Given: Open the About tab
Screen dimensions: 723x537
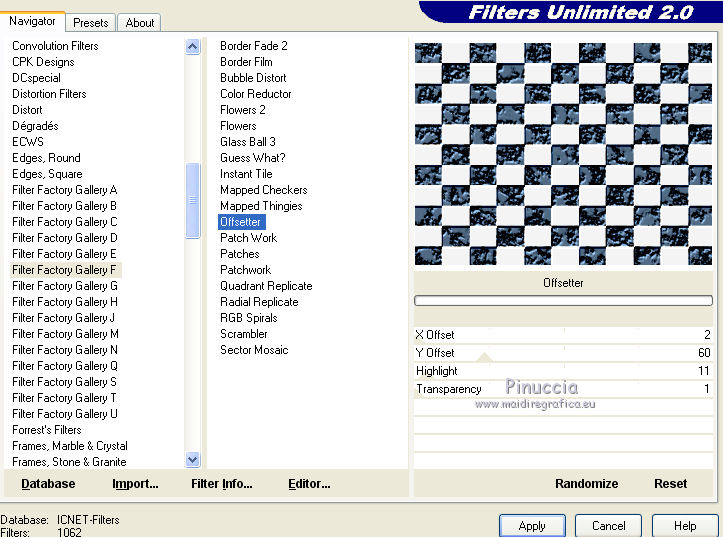Looking at the screenshot, I should click(139, 23).
